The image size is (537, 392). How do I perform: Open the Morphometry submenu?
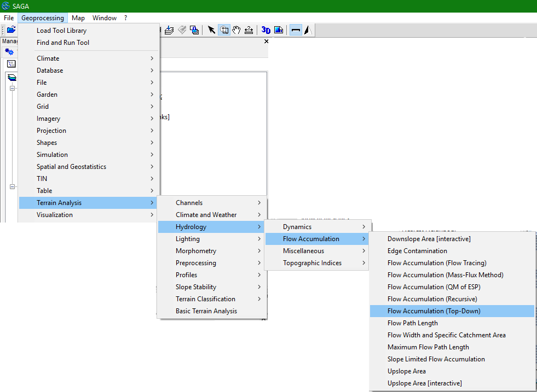(x=212, y=251)
